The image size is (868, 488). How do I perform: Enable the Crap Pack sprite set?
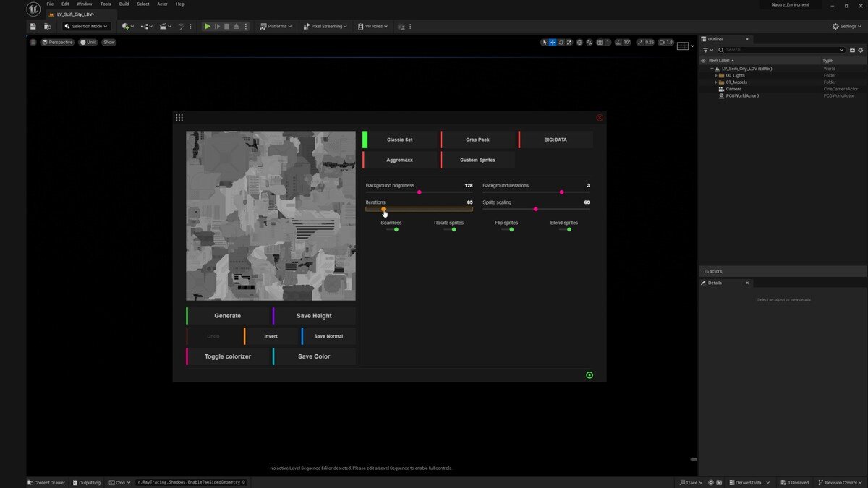tap(477, 140)
